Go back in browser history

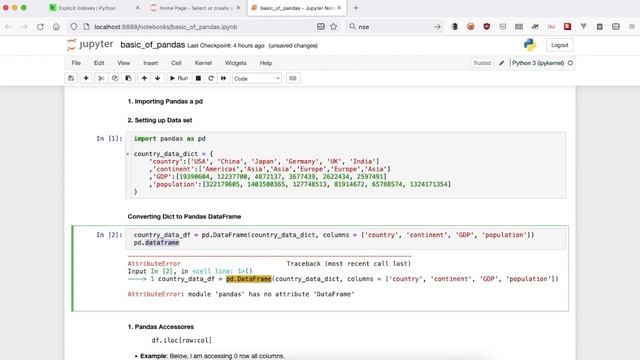coord(8,27)
